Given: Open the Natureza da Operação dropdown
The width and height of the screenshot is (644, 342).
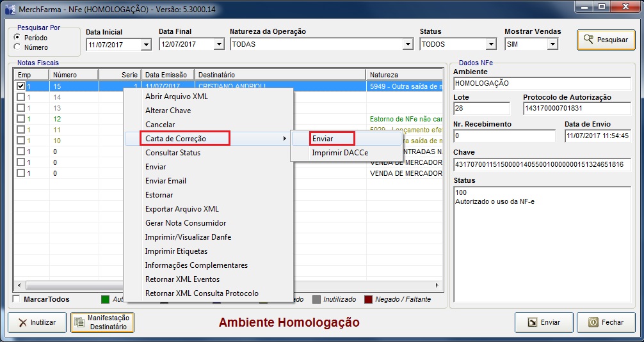Looking at the screenshot, I should (408, 45).
